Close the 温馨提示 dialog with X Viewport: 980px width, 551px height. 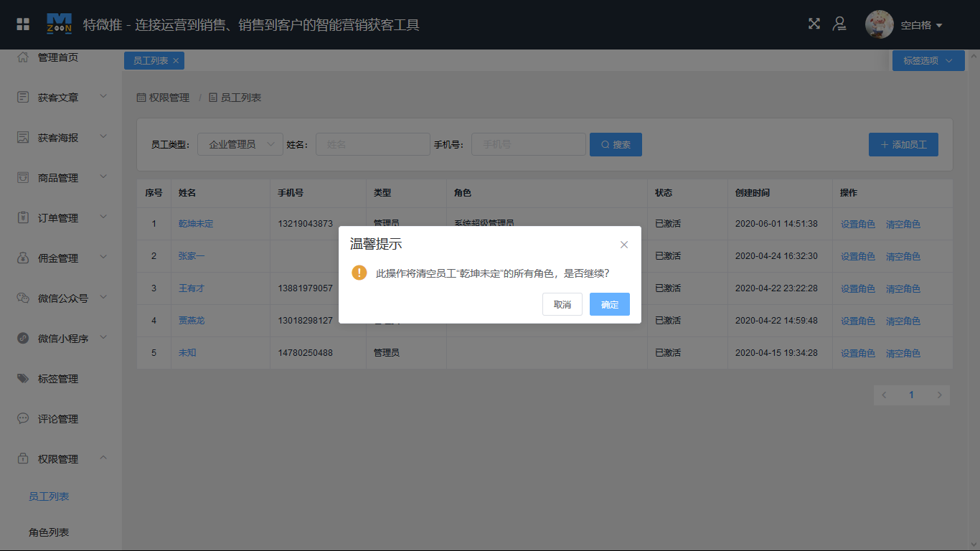tap(624, 245)
